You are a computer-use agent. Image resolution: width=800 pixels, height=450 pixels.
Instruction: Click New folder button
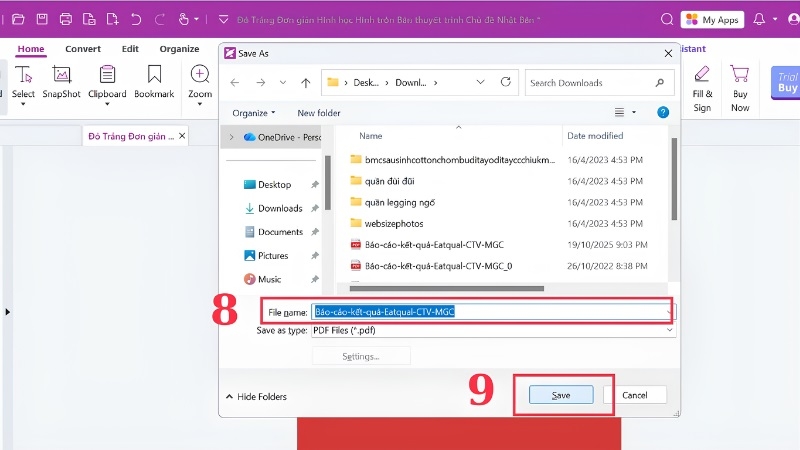(319, 113)
